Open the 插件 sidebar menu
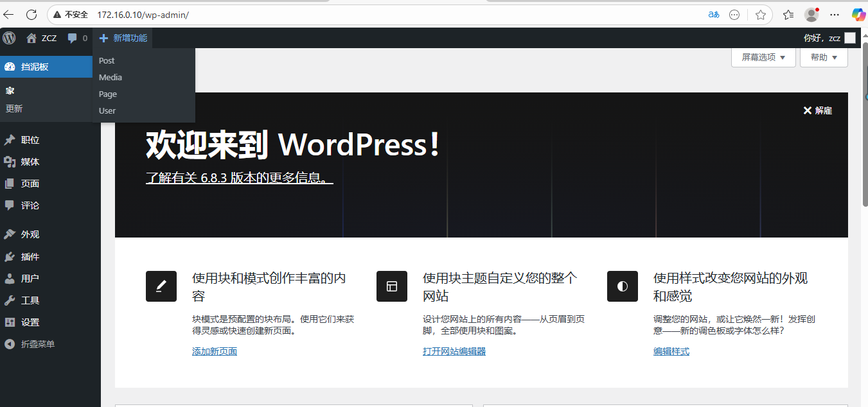Viewport: 868px width, 407px height. pos(50,257)
